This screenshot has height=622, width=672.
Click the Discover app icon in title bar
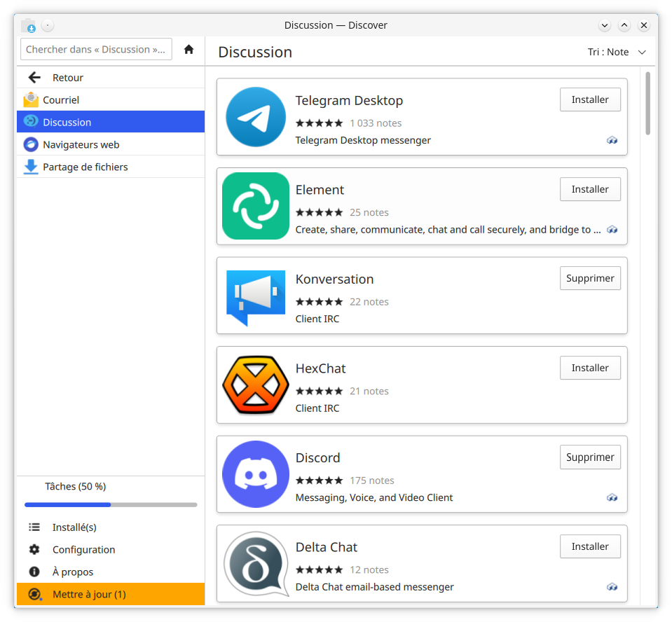(x=29, y=26)
